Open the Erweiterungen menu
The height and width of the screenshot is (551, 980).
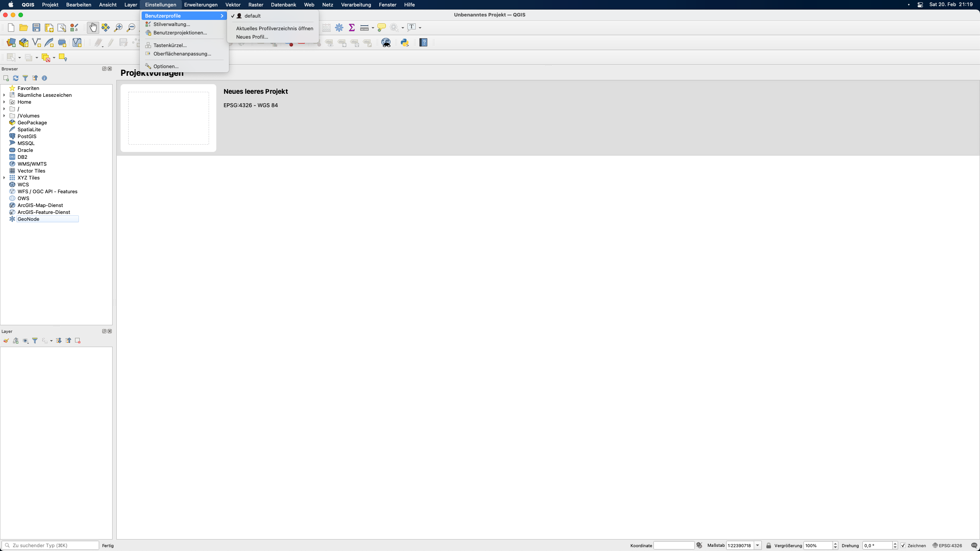(x=201, y=5)
